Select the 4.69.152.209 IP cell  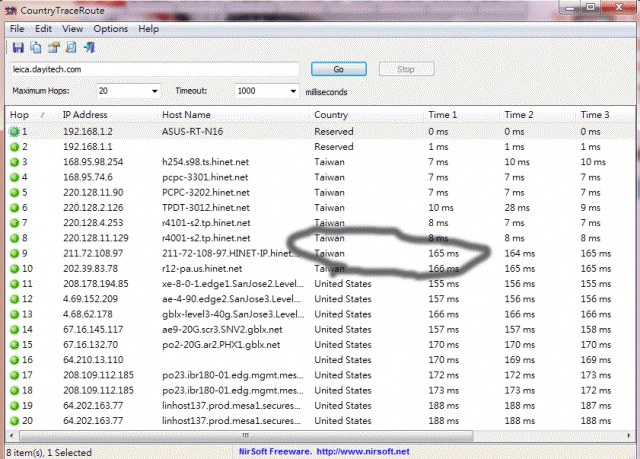(x=90, y=299)
